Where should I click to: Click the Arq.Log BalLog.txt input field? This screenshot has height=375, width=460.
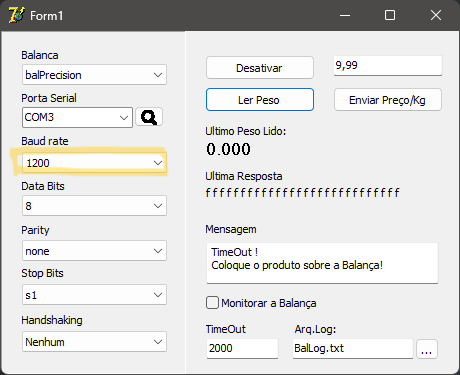(x=353, y=349)
